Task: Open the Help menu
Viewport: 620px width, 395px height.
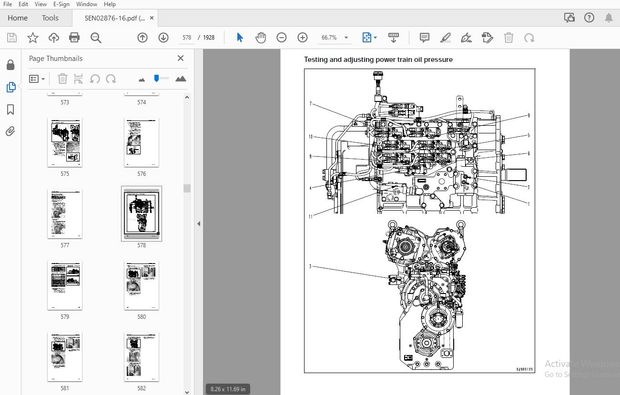Action: 110,4
